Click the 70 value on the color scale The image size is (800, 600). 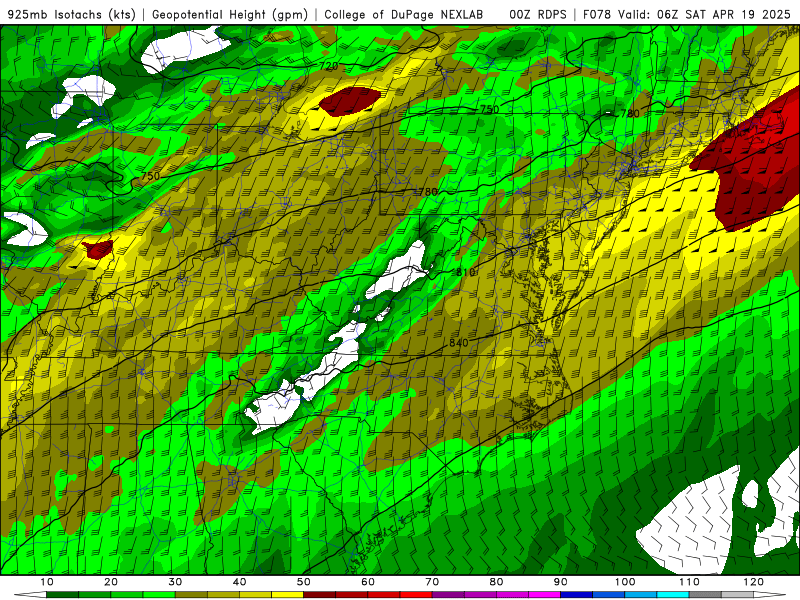click(x=432, y=582)
